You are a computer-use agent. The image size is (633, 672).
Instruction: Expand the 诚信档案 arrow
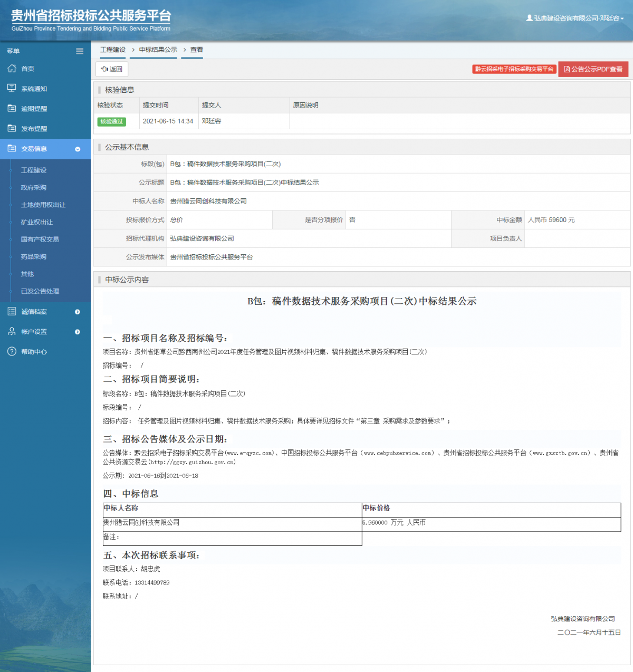[x=78, y=312]
